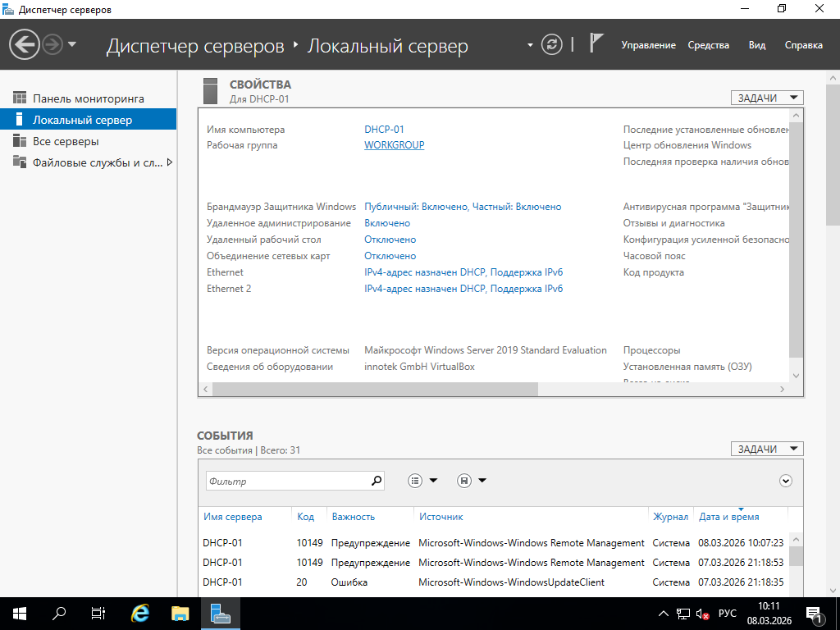Click Центр обновления Windows label

coord(687,145)
